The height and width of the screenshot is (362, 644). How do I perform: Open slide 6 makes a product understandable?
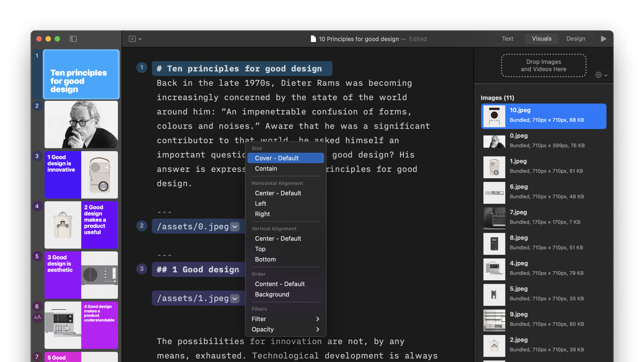point(81,325)
